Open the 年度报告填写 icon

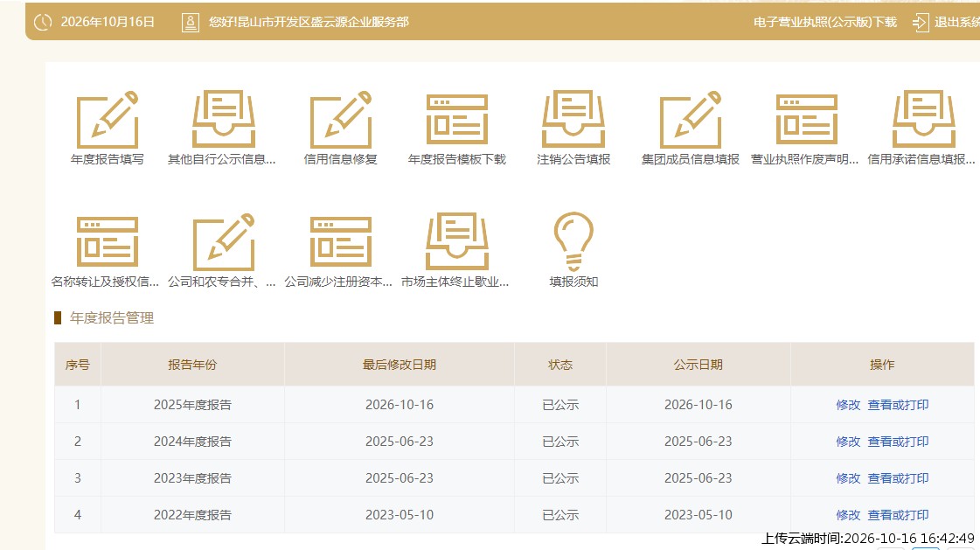coord(107,120)
